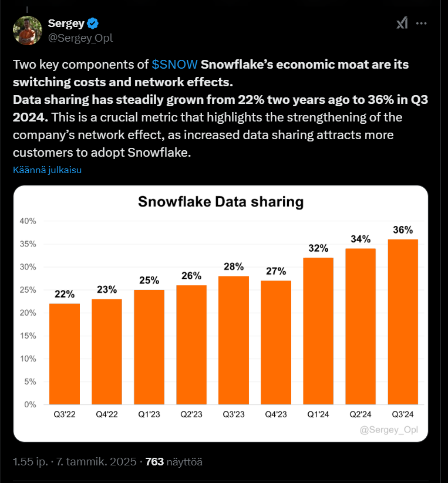Click Käännä julkaisu translate link
This screenshot has width=448, height=483.
coord(47,170)
